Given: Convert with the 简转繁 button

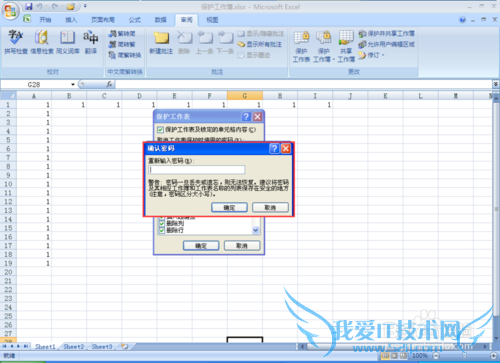Looking at the screenshot, I should point(122,44).
